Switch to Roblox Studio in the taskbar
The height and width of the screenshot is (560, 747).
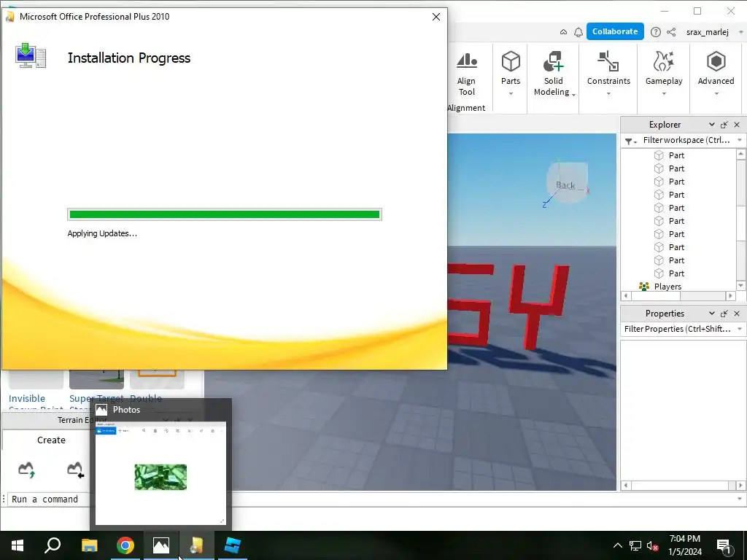233,545
